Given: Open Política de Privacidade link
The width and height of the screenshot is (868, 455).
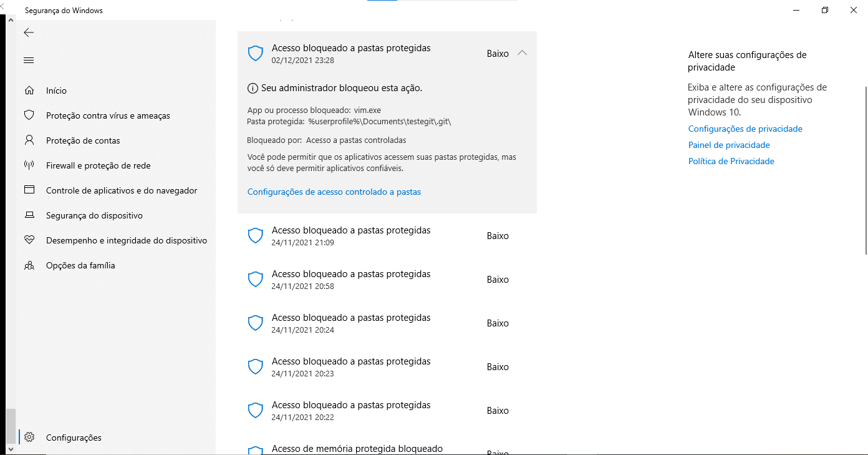Looking at the screenshot, I should tap(731, 161).
